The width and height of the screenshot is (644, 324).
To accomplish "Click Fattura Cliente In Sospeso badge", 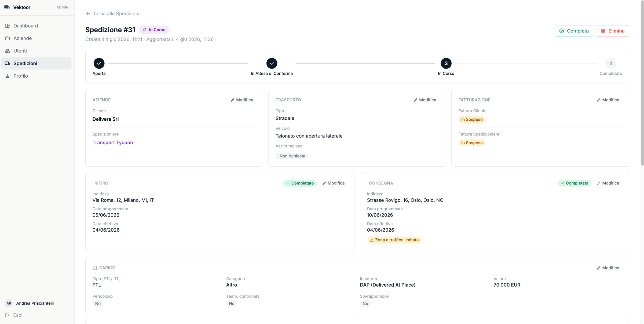I will pos(472,119).
